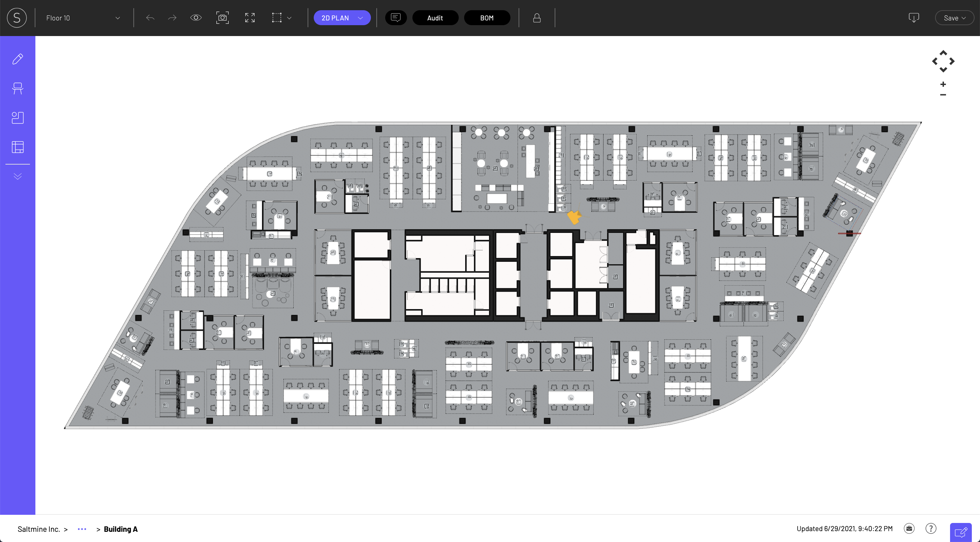Click the Save button

click(954, 18)
